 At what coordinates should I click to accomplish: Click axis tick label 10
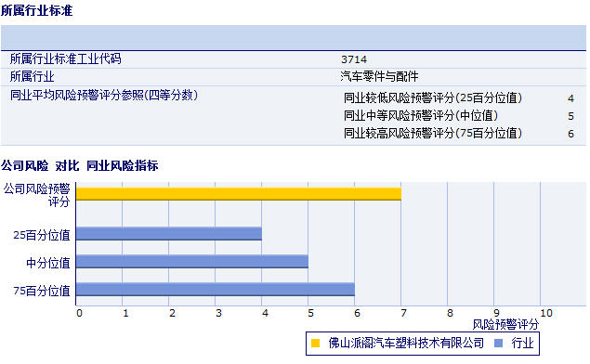point(546,313)
